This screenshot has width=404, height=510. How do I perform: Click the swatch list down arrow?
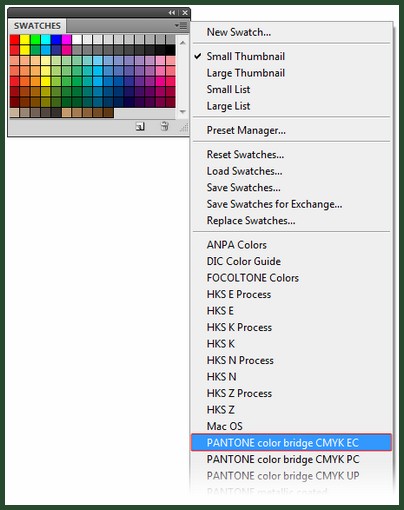[183, 112]
